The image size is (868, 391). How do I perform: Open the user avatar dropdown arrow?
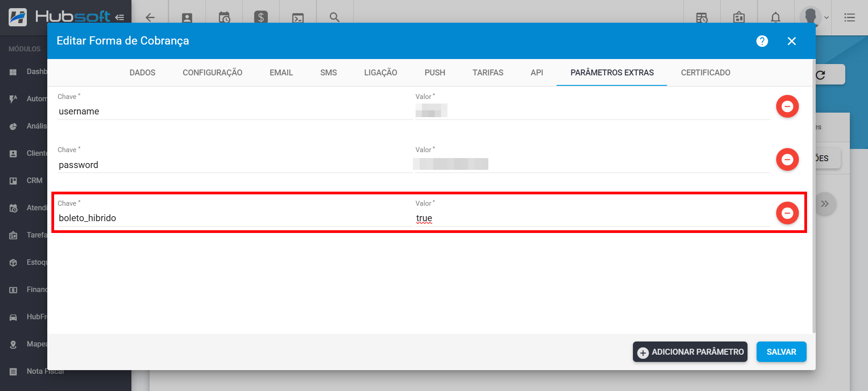tap(827, 18)
